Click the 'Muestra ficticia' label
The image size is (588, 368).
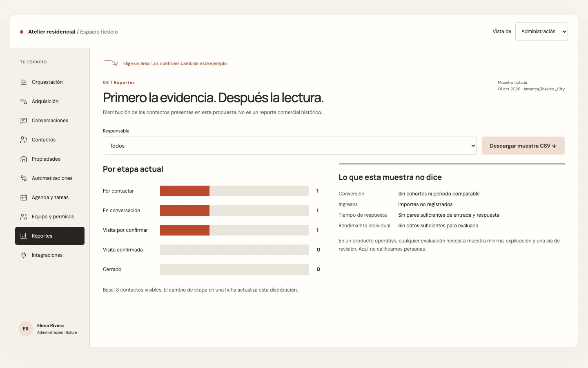pos(512,83)
